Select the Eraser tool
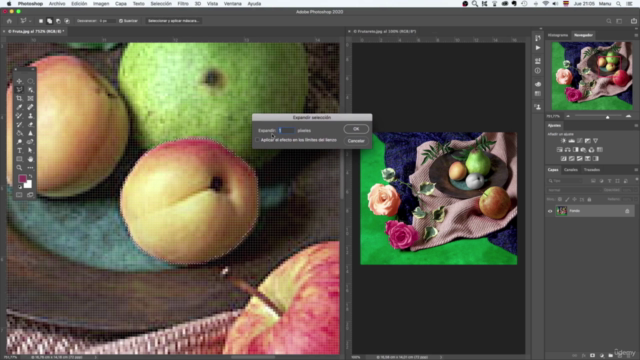Screen dimensions: 640x360 [30, 124]
